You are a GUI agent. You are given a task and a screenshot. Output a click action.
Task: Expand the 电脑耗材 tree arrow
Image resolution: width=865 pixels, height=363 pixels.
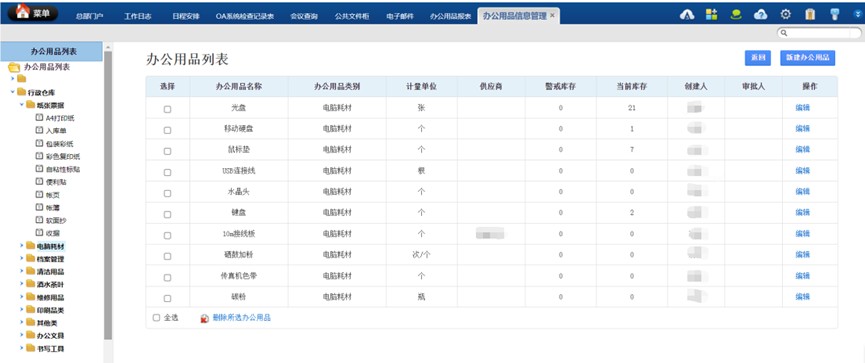click(x=22, y=245)
